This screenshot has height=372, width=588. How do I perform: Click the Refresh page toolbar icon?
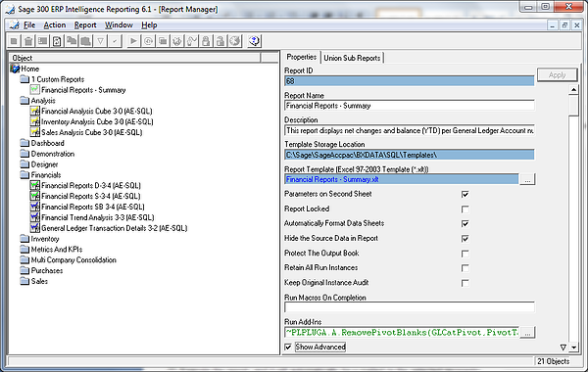click(57, 41)
